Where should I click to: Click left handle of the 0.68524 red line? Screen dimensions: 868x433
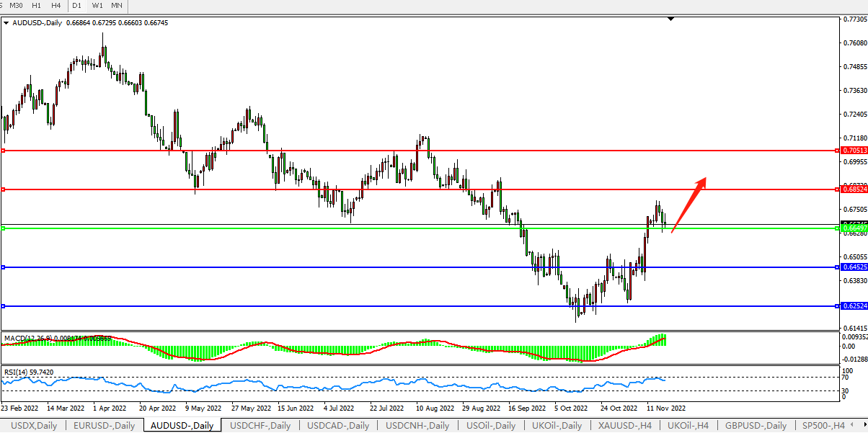tap(4, 189)
